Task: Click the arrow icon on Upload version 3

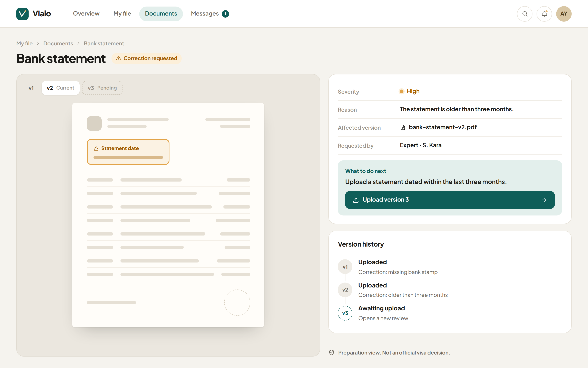Action: pos(544,200)
